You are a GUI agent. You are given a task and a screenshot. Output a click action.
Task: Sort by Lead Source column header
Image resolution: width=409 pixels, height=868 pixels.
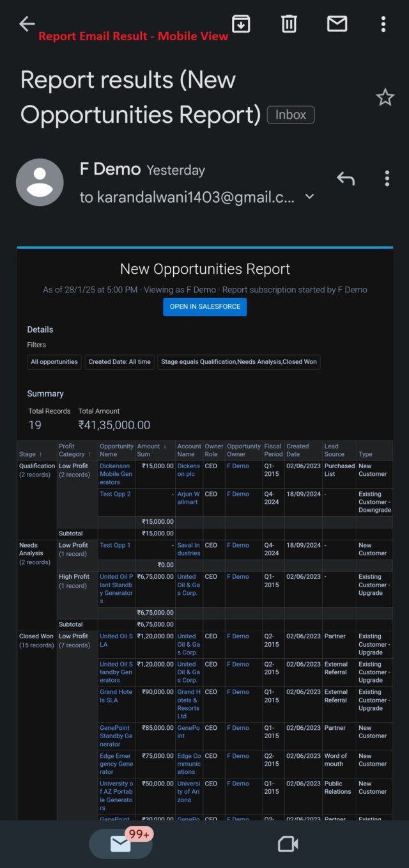[339, 450]
